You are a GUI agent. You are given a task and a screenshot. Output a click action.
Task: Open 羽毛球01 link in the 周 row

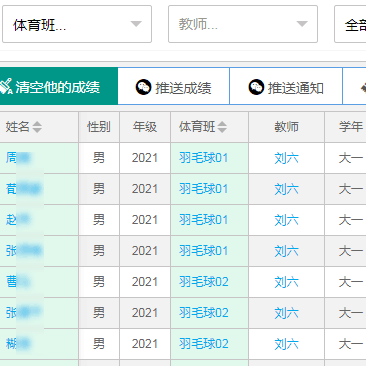coord(204,158)
